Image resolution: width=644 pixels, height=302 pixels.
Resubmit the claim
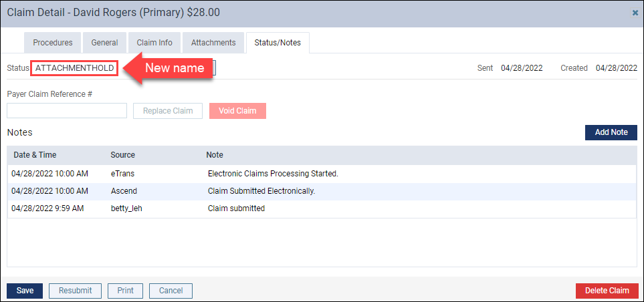[75, 291]
